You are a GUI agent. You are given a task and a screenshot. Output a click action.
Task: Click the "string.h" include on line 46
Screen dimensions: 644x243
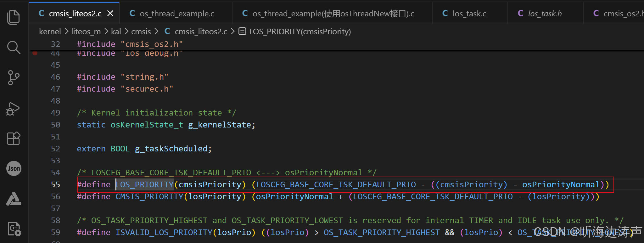pos(145,77)
